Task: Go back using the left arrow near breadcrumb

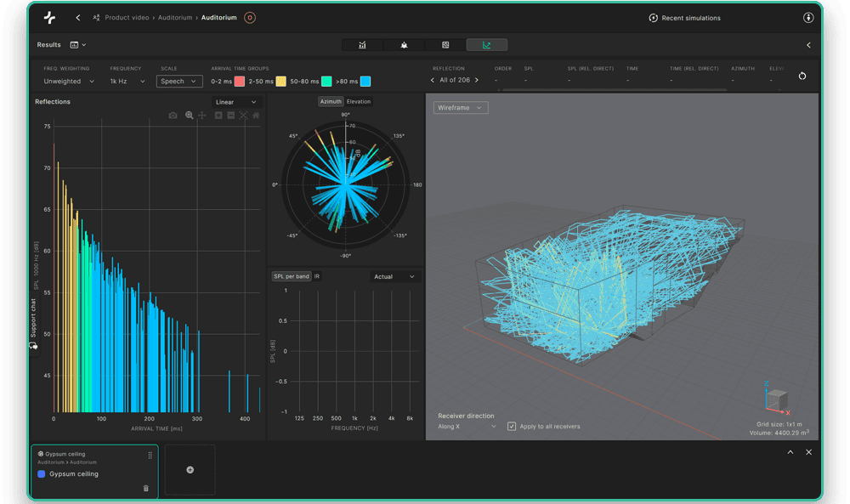Action: [78, 18]
